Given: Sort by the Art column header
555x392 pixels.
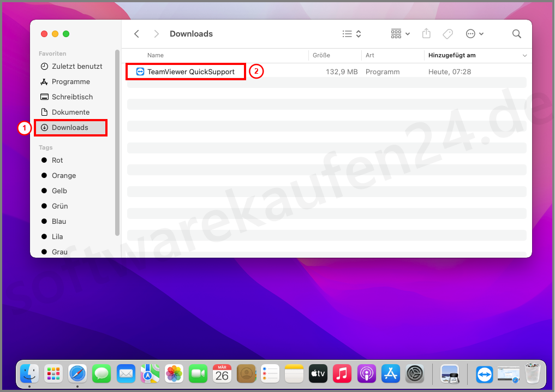Looking at the screenshot, I should pyautogui.click(x=370, y=55).
